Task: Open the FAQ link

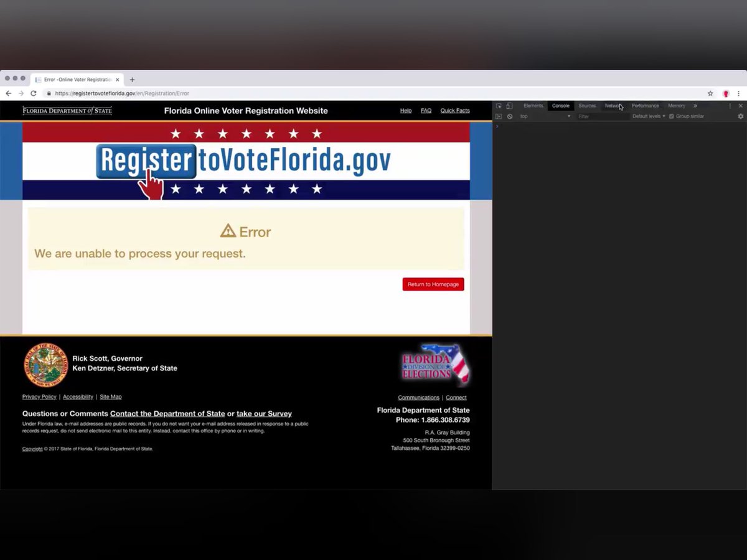Action: (x=426, y=111)
